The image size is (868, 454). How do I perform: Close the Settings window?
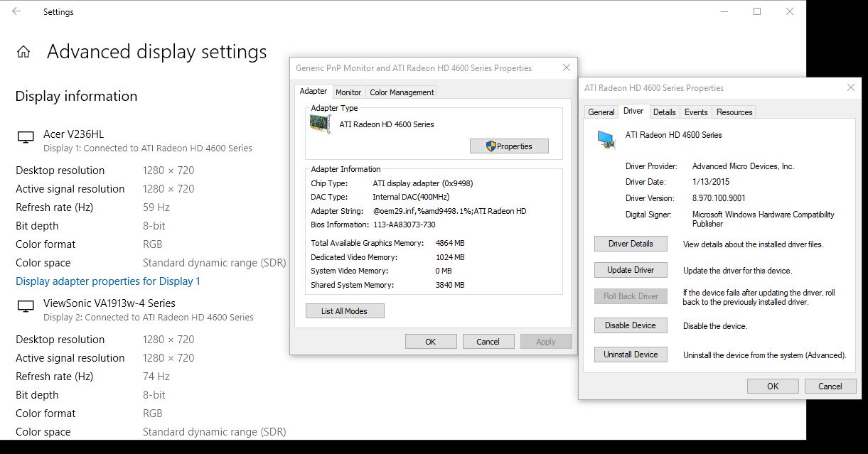point(790,11)
